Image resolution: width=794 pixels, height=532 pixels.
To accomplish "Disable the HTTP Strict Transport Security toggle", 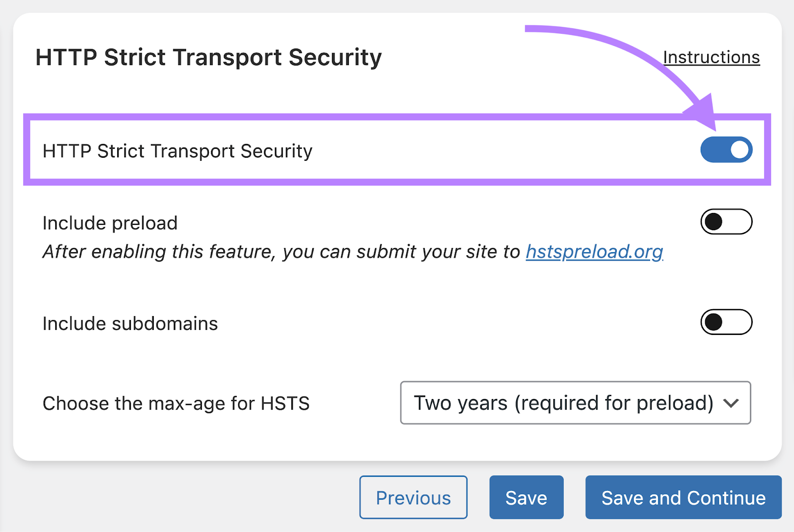I will 726,149.
